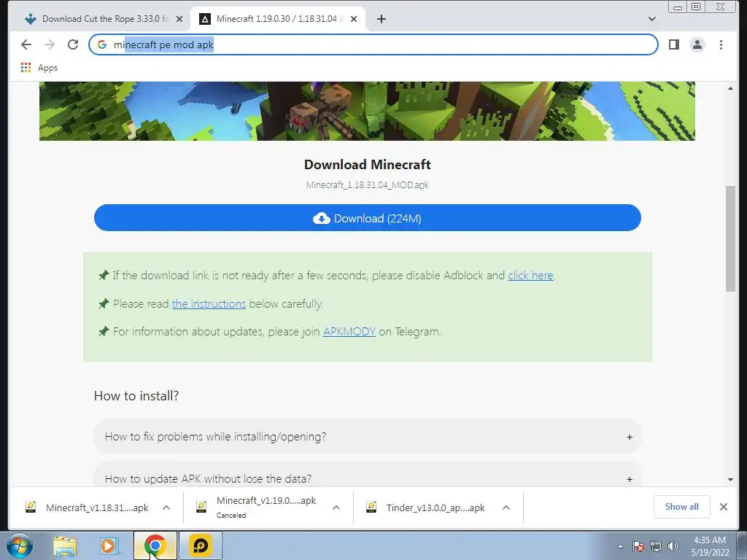This screenshot has height=560, width=747.
Task: Click the 'Download Minecraft' heading
Action: point(368,165)
